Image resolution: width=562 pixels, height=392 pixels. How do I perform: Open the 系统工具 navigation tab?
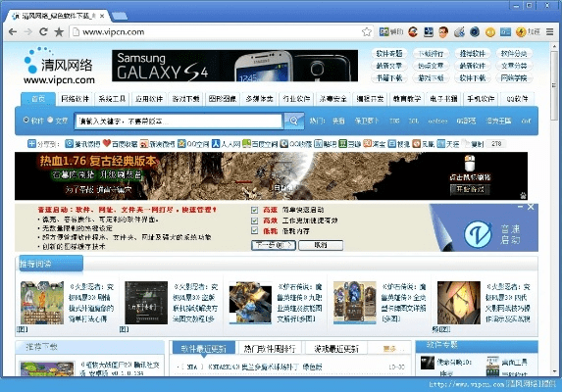[x=112, y=99]
